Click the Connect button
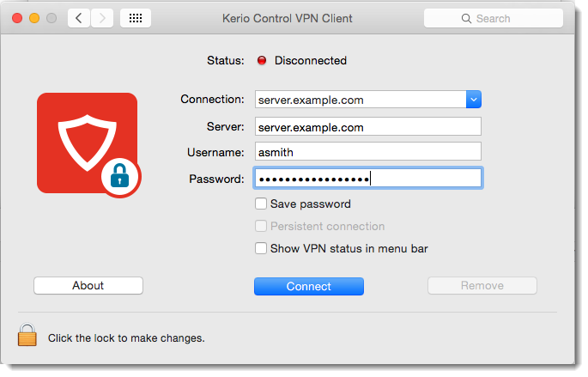The image size is (588, 377). pos(309,286)
